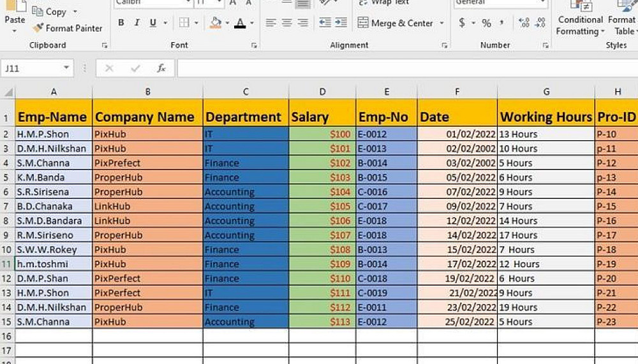
Task: Open the Font dialog launcher
Action: pyautogui.click(x=255, y=45)
